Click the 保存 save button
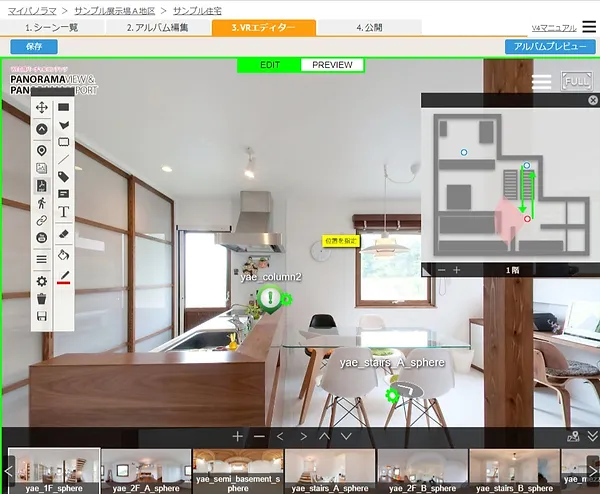 coord(34,46)
